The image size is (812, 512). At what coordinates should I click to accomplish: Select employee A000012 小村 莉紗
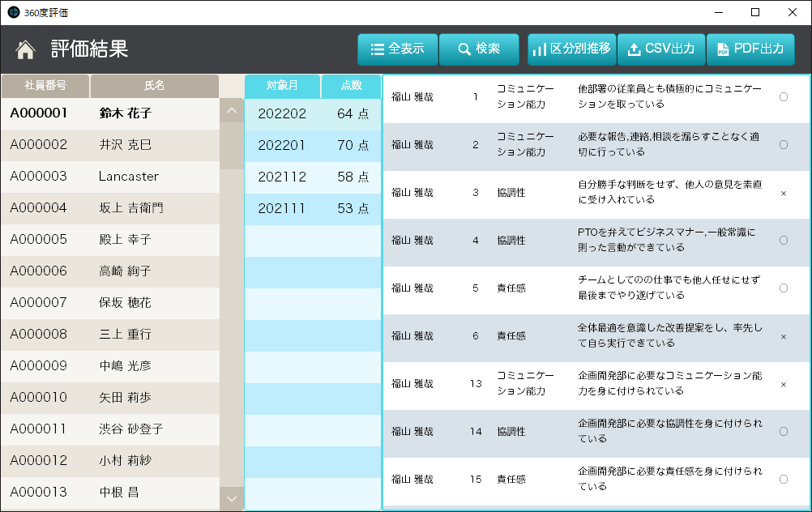pyautogui.click(x=109, y=461)
